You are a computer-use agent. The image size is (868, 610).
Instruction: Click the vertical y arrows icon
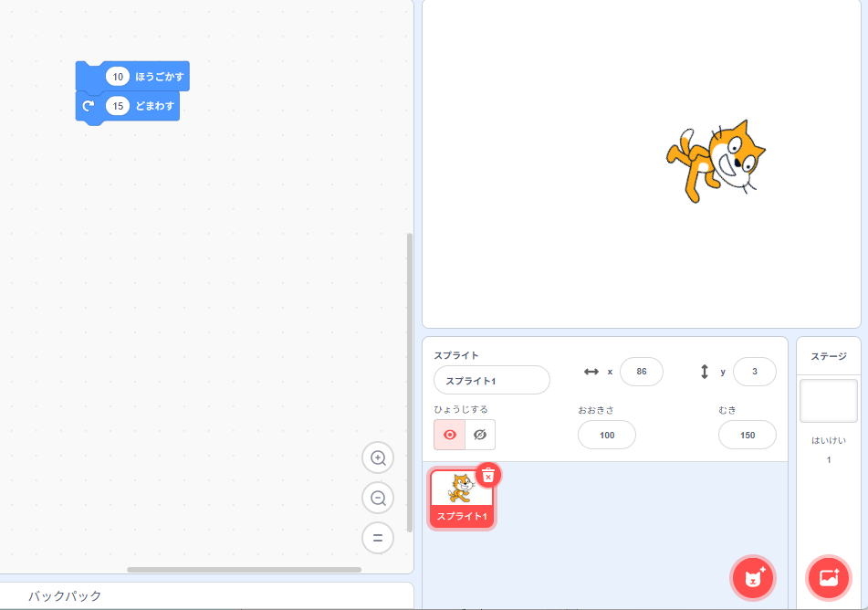704,372
